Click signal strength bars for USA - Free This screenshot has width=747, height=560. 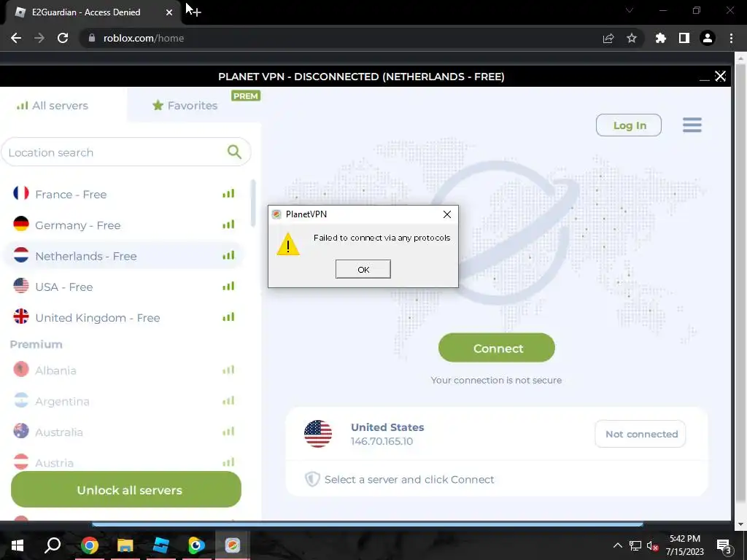point(228,286)
